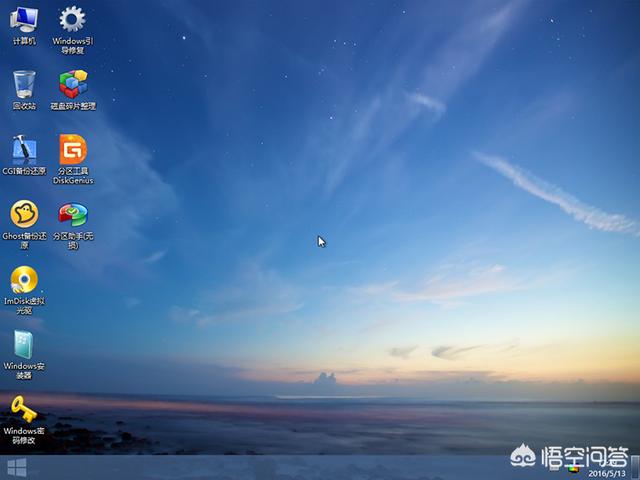Screen dimensions: 640x480
Task: Click the 悟空问答 watermark logo
Action: pos(569,456)
